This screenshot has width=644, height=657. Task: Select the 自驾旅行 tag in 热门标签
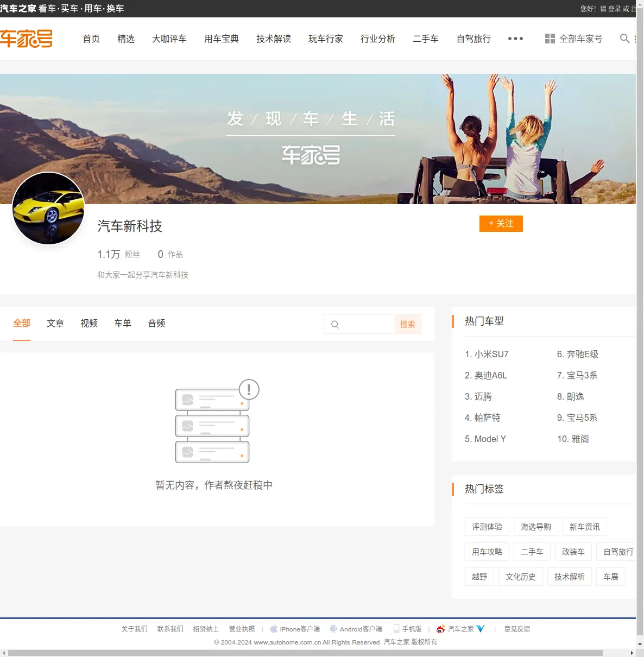pos(616,552)
